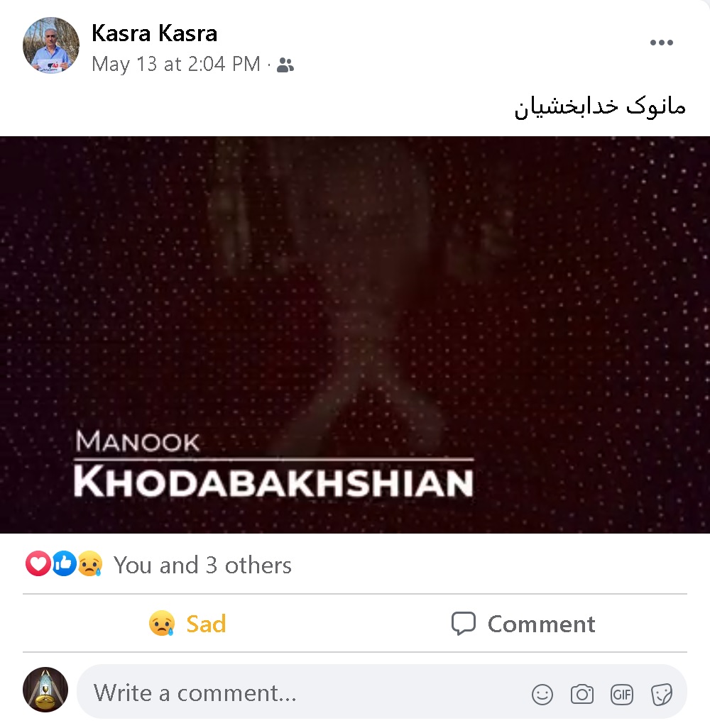Screen dimensions: 710x728
Task: Click the Comment button
Action: pos(523,623)
